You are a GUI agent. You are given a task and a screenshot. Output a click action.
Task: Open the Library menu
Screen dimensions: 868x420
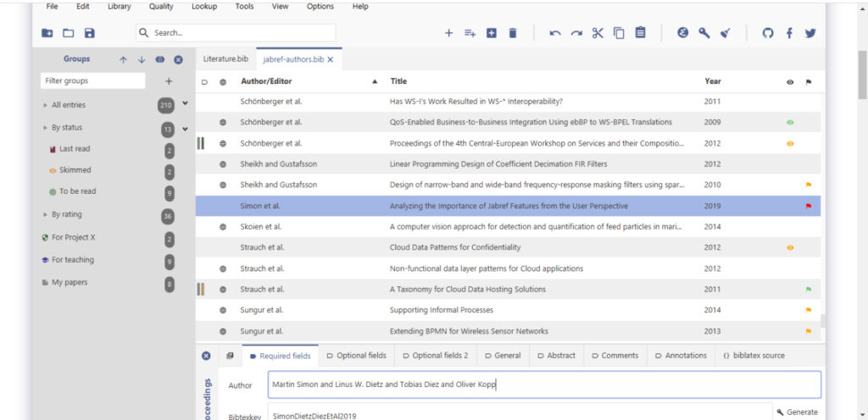[x=120, y=7]
